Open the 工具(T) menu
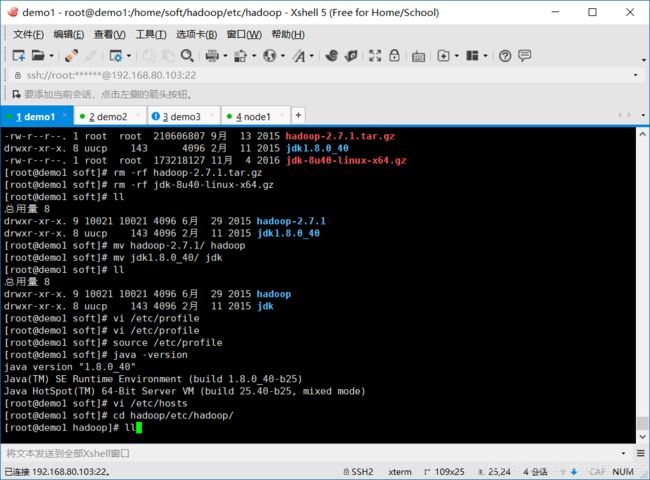650x480 pixels. (151, 34)
